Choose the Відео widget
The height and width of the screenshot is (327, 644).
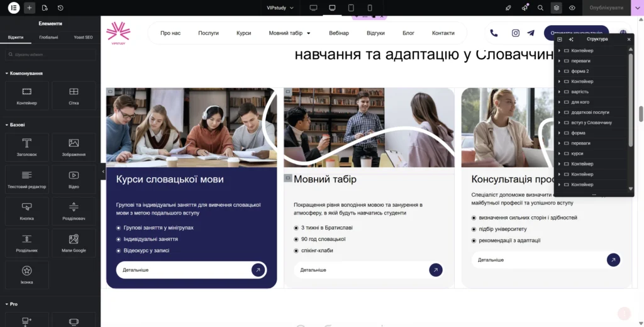click(x=74, y=179)
